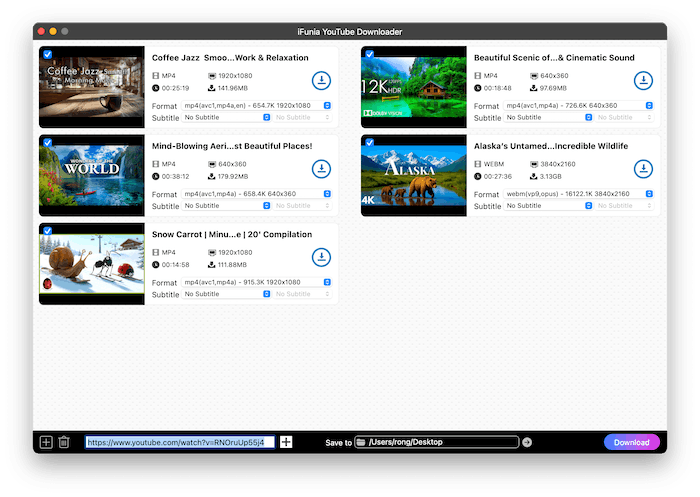Click the plus icon next to URL field
Image resolution: width=700 pixels, height=497 pixels.
[x=287, y=442]
